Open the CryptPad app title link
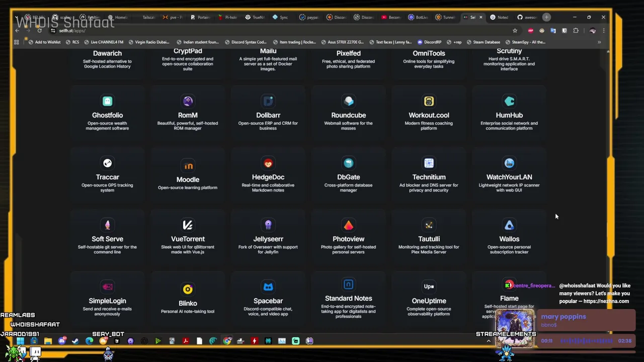Viewport: 644px width, 362px height. pyautogui.click(x=188, y=51)
